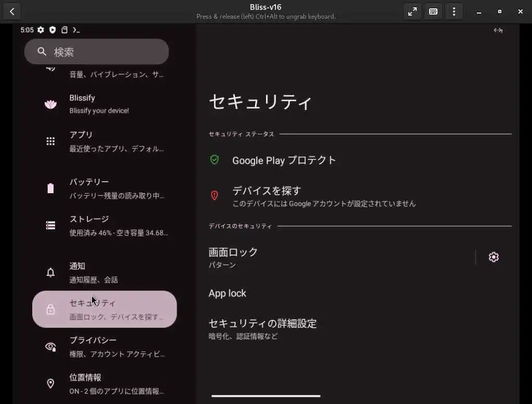Image resolution: width=532 pixels, height=404 pixels.
Task: Click the resize arrows icon at the top right
Action: 498,31
